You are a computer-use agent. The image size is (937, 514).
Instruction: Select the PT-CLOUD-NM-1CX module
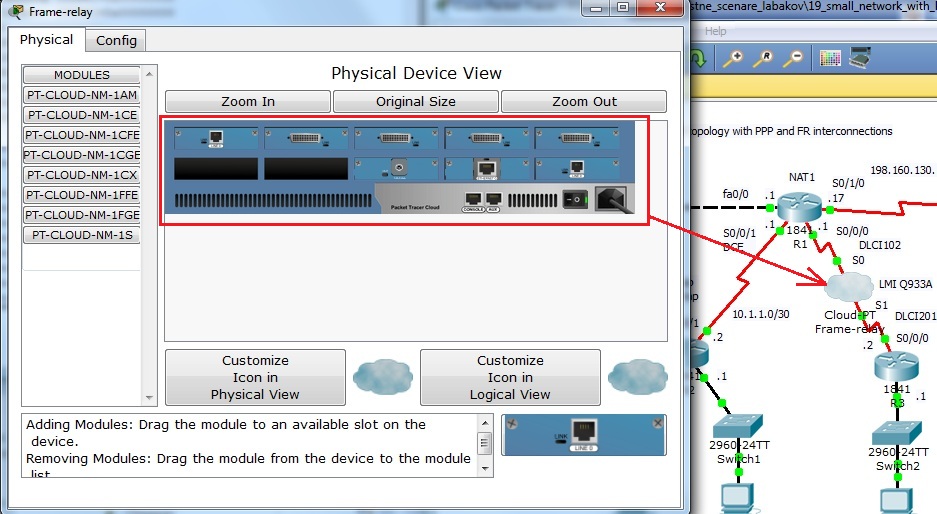[82, 175]
